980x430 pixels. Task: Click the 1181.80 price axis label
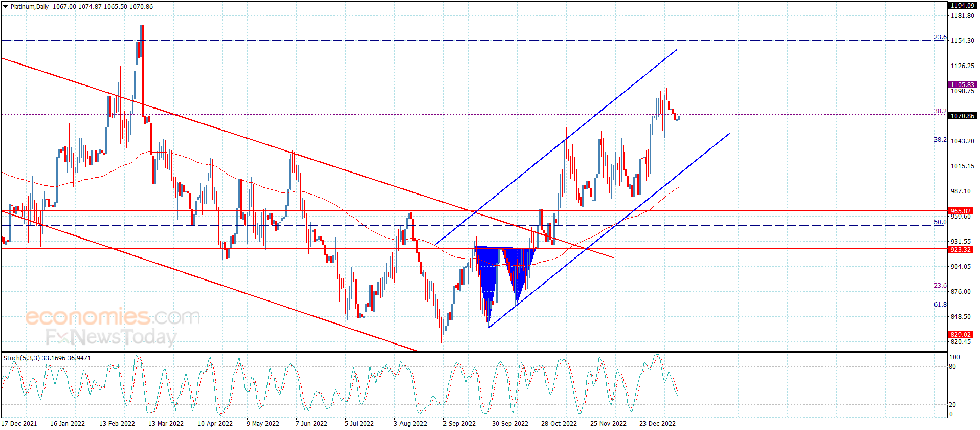[x=962, y=16]
